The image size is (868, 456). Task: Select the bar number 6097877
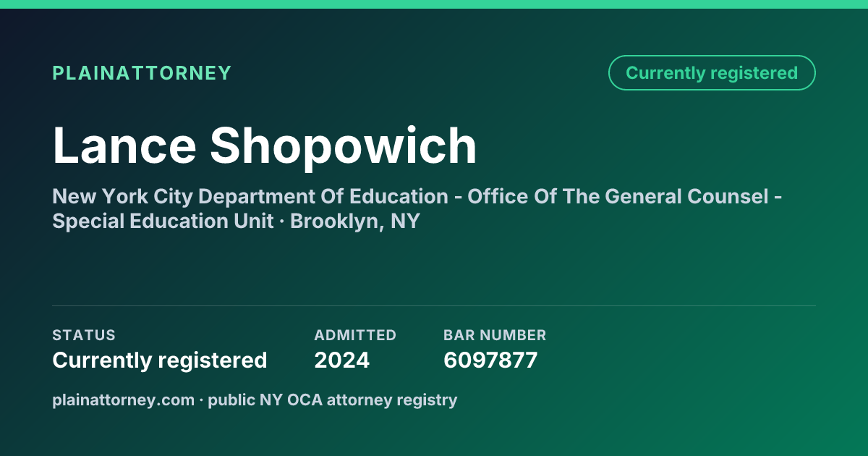pos(490,360)
